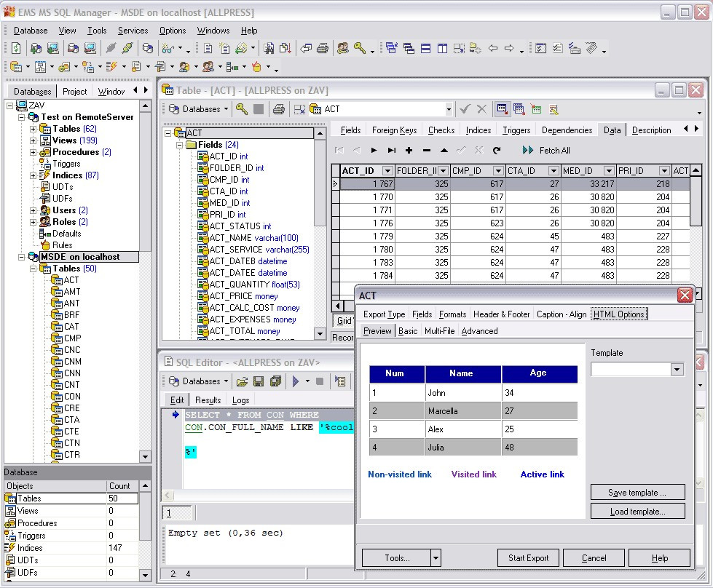The height and width of the screenshot is (588, 713).
Task: Open the Tools button dropdown arrow in export dialog
Action: [436, 558]
